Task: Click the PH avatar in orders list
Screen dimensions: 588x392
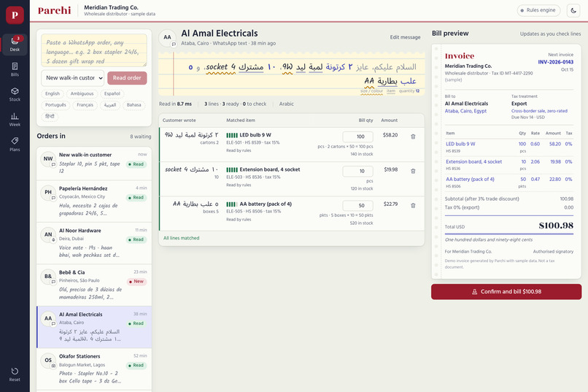Action: click(48, 193)
